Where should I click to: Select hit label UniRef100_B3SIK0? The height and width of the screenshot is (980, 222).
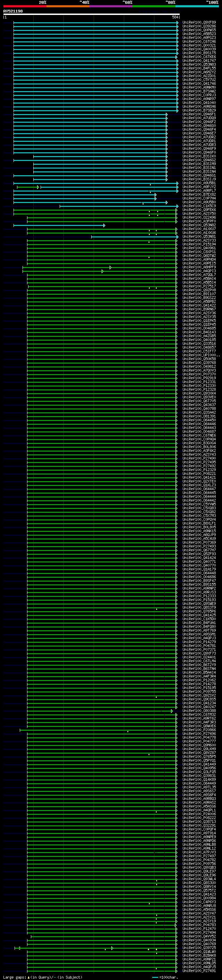(x=199, y=156)
